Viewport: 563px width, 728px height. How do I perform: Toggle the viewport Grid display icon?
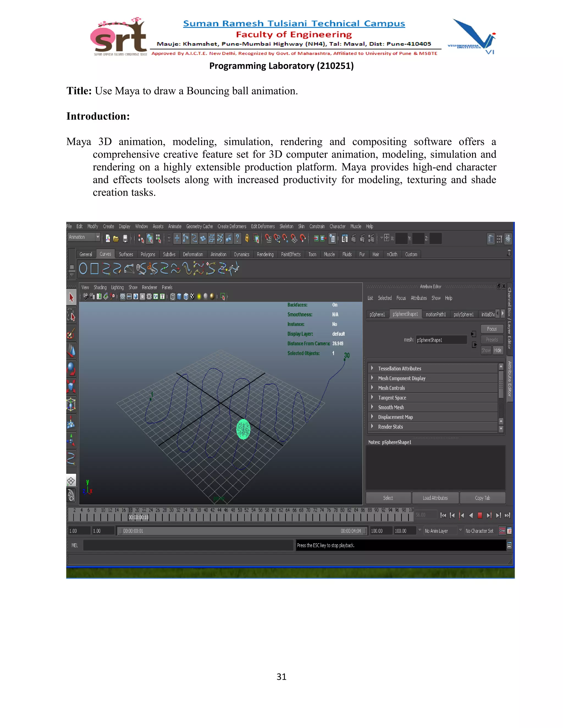pyautogui.click(x=123, y=297)
